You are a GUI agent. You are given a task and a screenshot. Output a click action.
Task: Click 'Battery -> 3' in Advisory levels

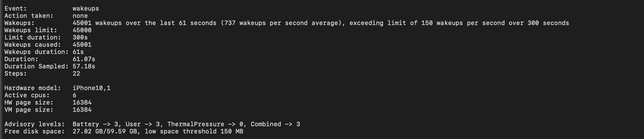click(97, 124)
